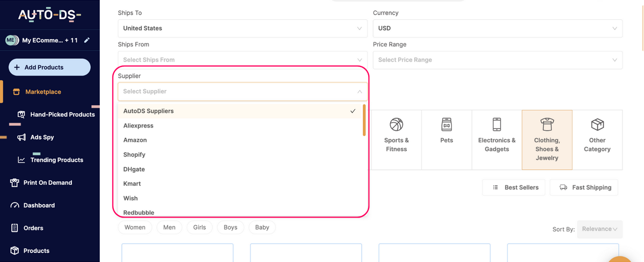Image resolution: width=644 pixels, height=262 pixels.
Task: Filter by Women tag
Action: tap(135, 228)
